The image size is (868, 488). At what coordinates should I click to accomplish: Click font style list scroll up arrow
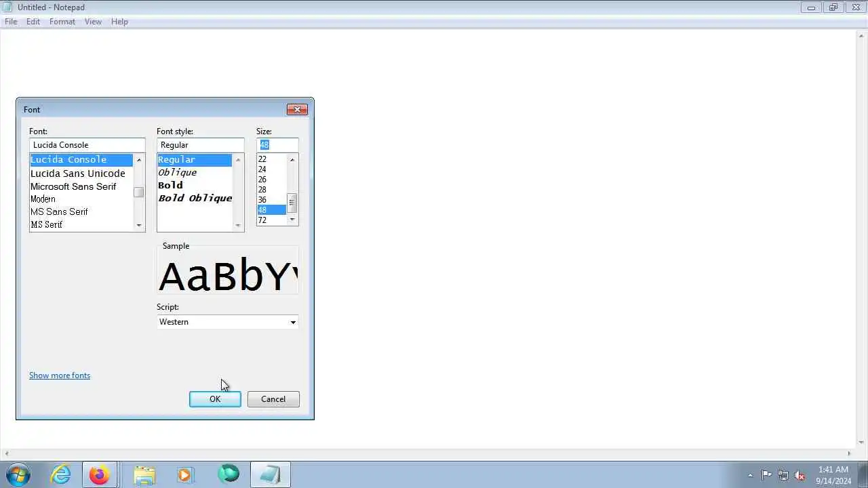[238, 160]
